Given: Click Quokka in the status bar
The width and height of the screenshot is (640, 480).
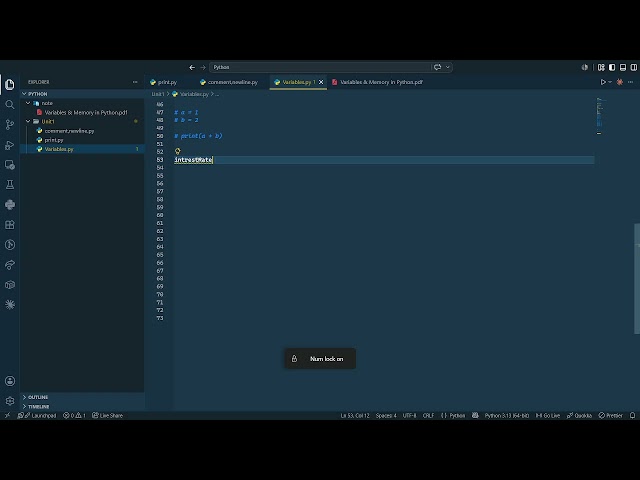Looking at the screenshot, I should coord(579,416).
